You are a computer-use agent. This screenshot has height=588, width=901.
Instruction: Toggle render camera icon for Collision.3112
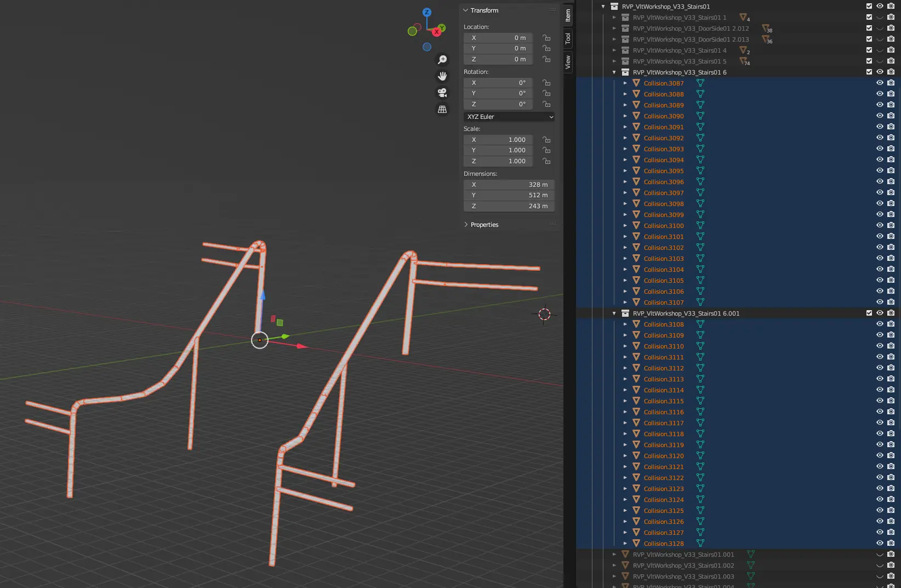pyautogui.click(x=891, y=368)
